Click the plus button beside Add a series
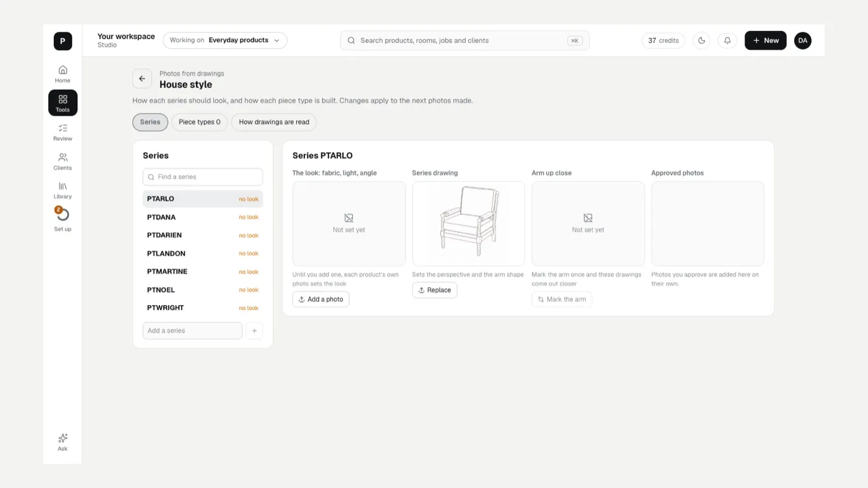Viewport: 868px width, 488px height. coord(254,331)
